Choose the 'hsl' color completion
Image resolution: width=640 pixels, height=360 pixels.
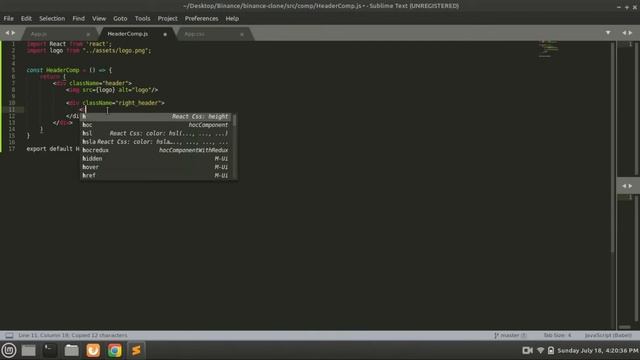click(x=157, y=133)
